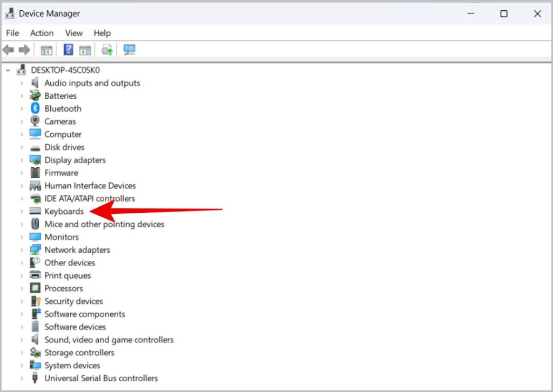Select the Batteries label
Image resolution: width=553 pixels, height=392 pixels.
[60, 96]
